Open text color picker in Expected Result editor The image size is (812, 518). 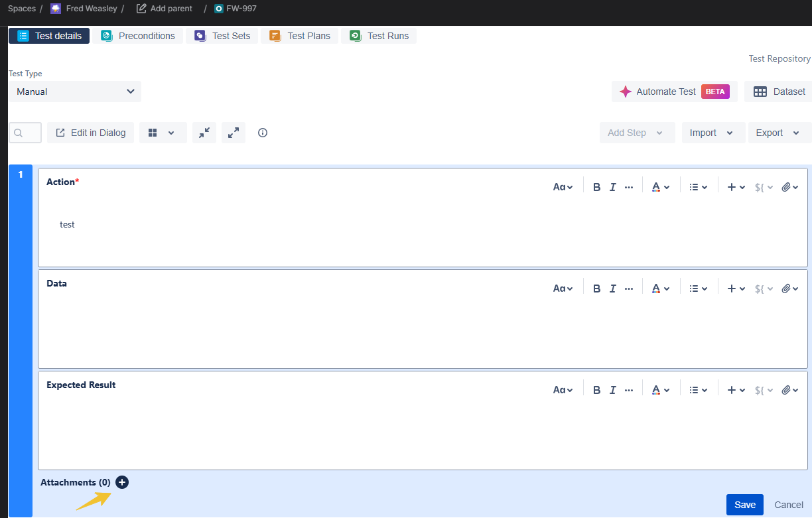tap(660, 390)
